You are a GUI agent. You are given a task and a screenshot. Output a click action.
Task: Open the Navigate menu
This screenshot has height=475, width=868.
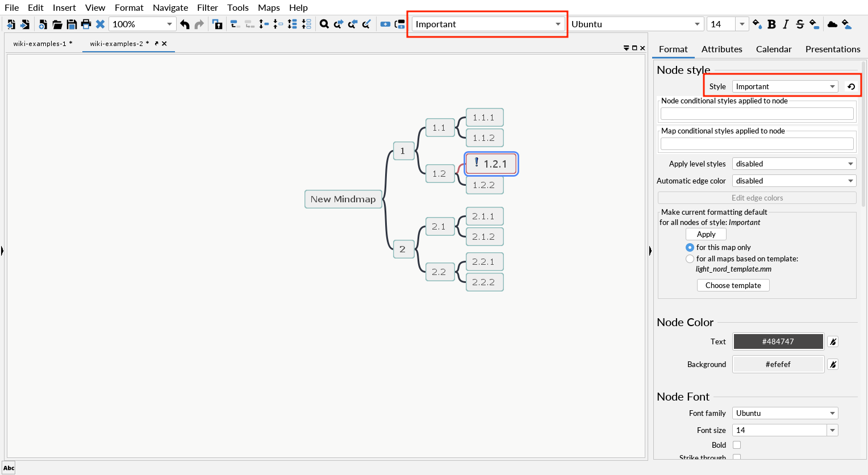170,7
